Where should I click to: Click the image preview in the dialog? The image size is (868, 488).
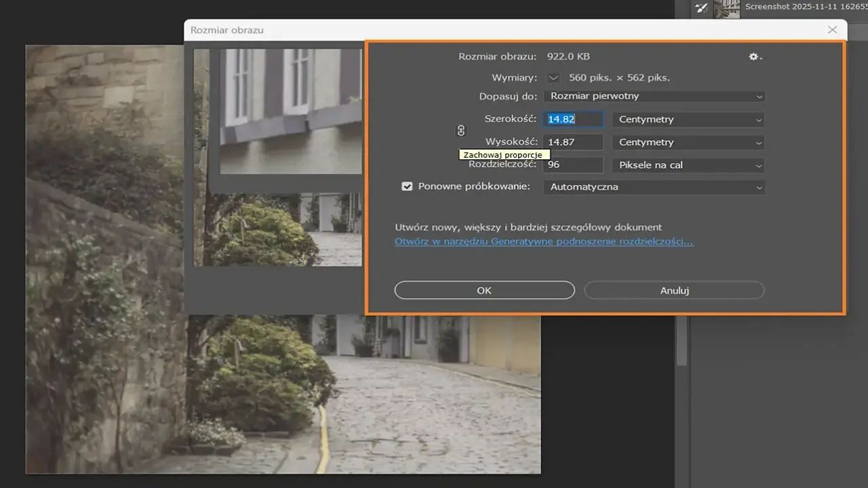coord(278,157)
